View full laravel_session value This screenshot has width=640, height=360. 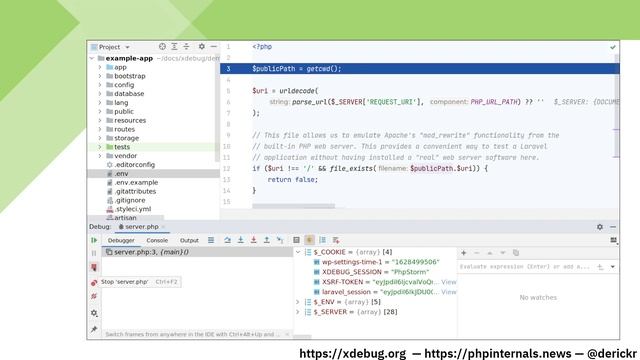(x=449, y=292)
